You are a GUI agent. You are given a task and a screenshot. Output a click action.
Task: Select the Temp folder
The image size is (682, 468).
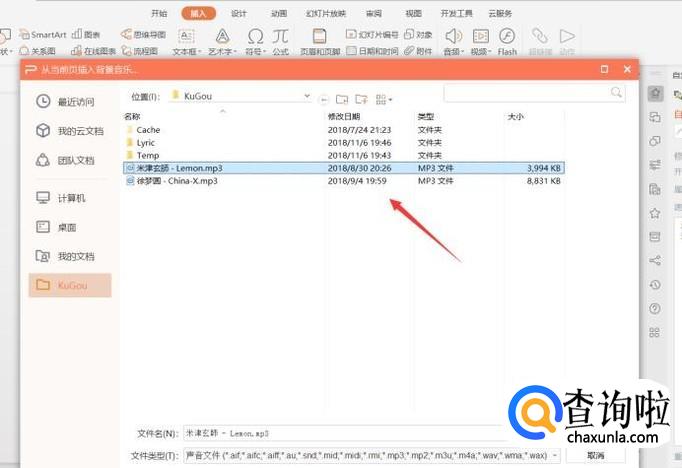[x=344, y=155]
